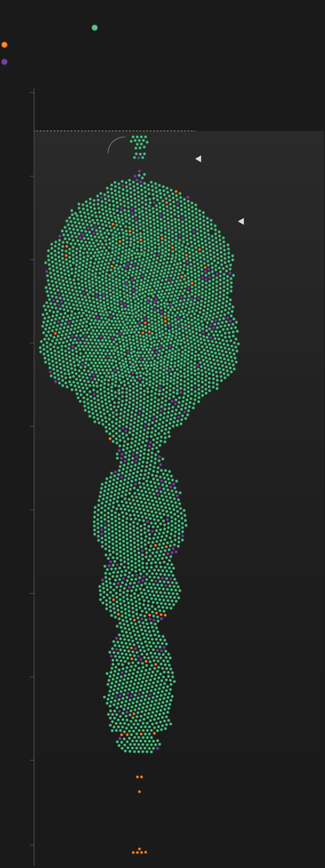Select the purple dot in the small top cluster

click(x=139, y=158)
